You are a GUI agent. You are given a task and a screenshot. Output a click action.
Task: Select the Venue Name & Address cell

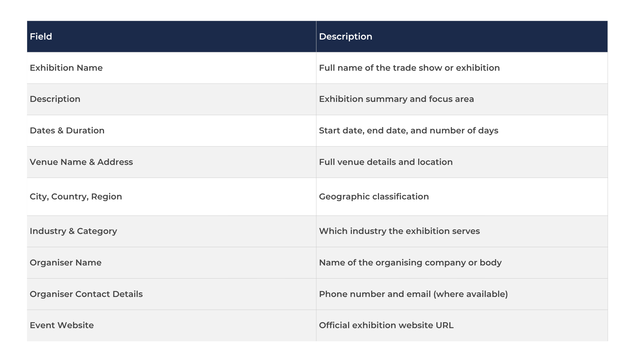coord(81,162)
